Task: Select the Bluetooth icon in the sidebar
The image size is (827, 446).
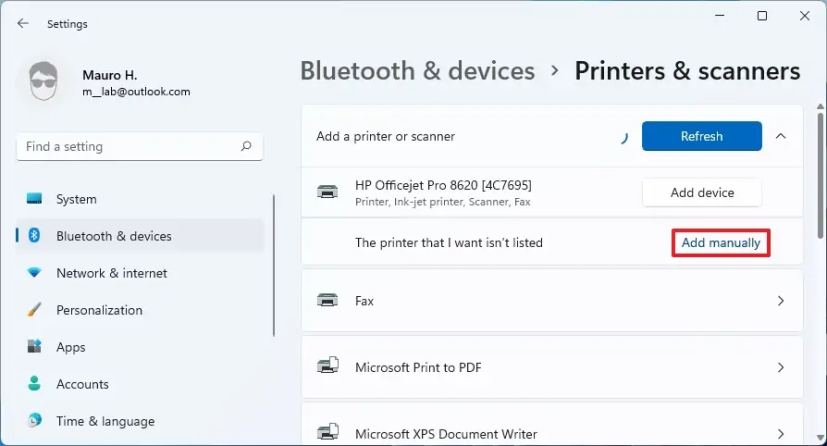Action: point(34,236)
